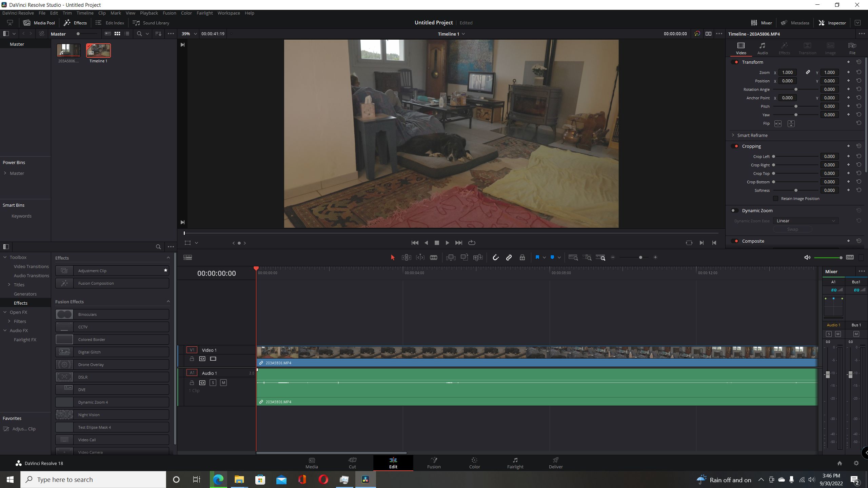Select the Blade Edit Mode tool
Viewport: 868px width, 488px height.
coord(434,258)
